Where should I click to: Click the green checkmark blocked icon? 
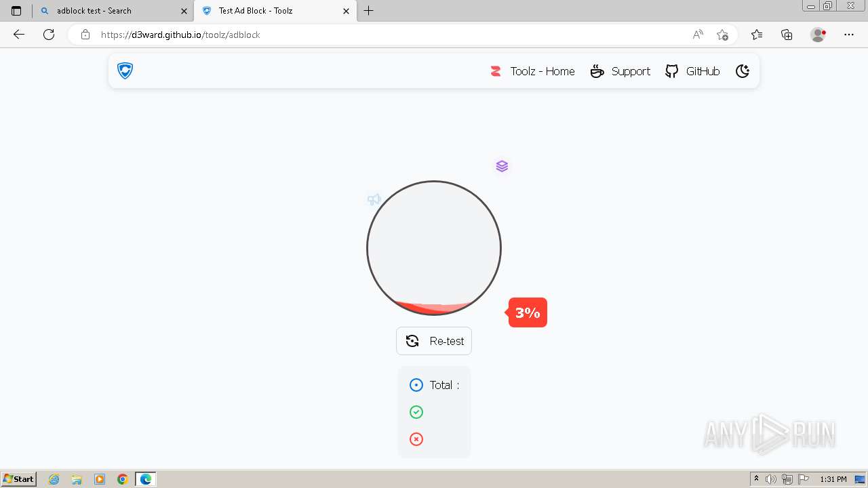click(x=416, y=412)
